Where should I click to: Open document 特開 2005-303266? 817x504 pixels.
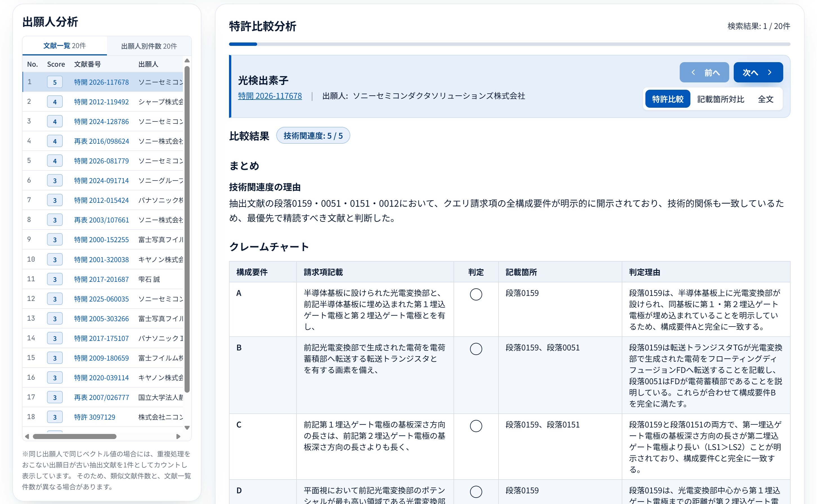point(101,318)
